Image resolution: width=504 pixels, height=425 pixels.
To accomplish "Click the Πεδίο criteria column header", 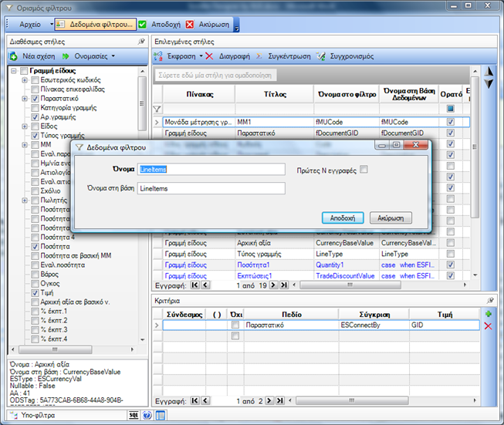I will pyautogui.click(x=292, y=314).
